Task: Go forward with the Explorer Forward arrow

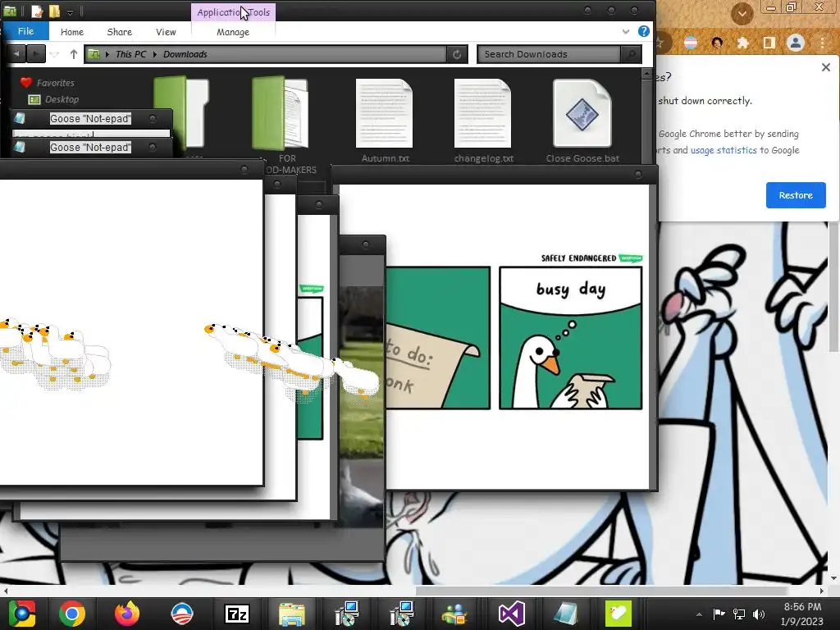Action: (36, 53)
